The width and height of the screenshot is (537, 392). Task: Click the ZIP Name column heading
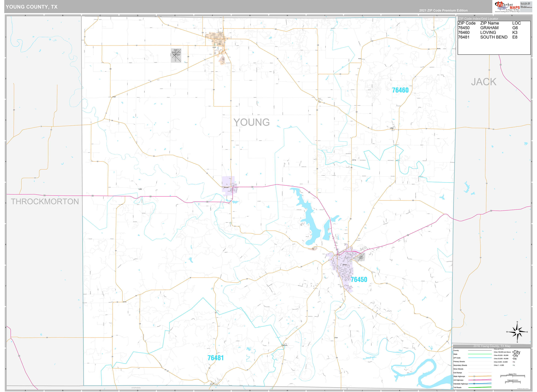click(x=489, y=23)
